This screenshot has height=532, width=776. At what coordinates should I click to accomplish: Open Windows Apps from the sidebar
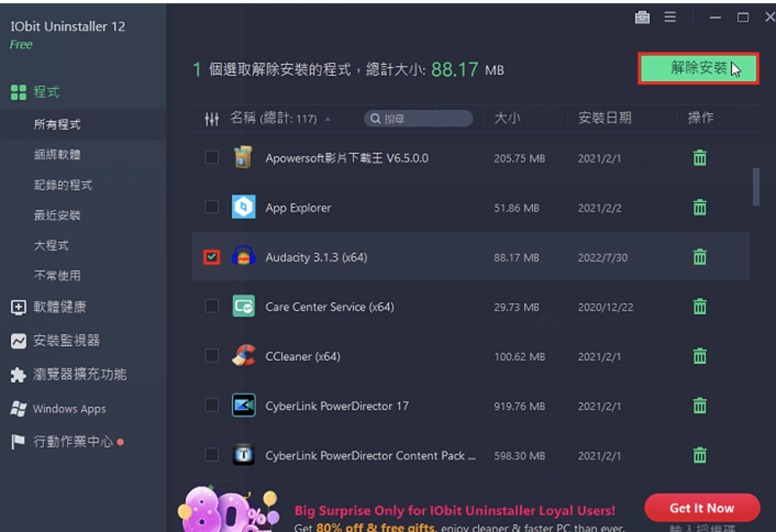(58, 409)
